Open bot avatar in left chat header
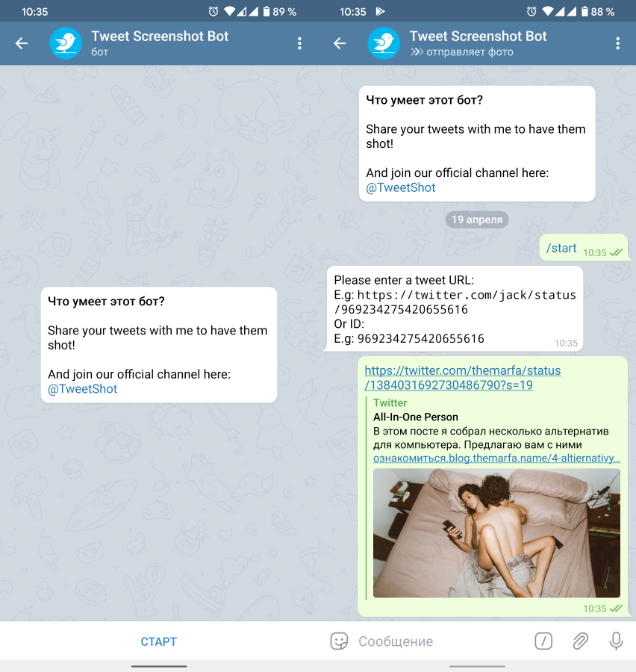This screenshot has height=672, width=636. tap(66, 43)
